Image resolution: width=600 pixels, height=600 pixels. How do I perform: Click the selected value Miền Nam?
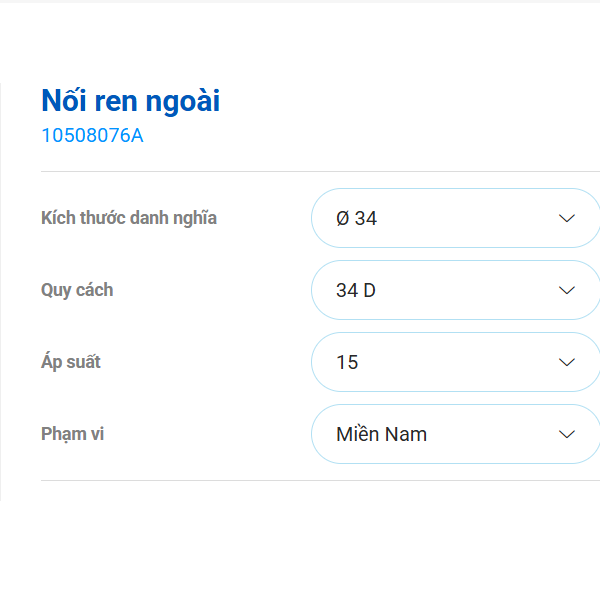(381, 434)
